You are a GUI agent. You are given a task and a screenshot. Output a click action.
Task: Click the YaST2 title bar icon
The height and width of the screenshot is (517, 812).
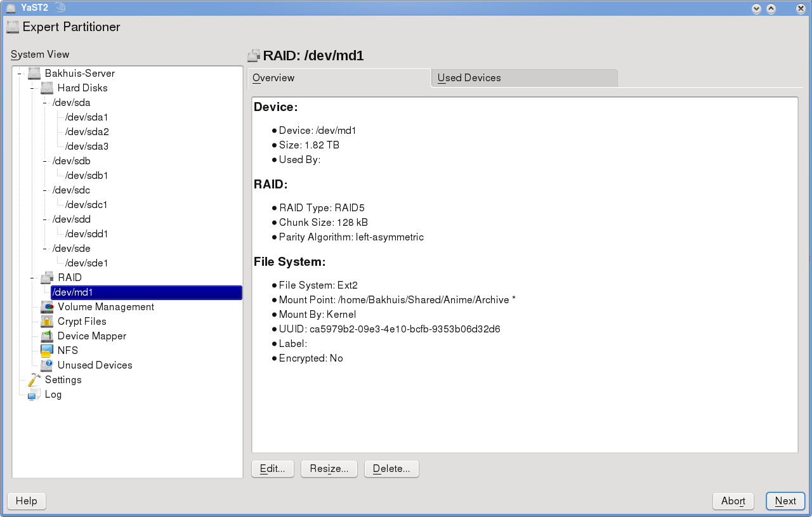coord(11,8)
